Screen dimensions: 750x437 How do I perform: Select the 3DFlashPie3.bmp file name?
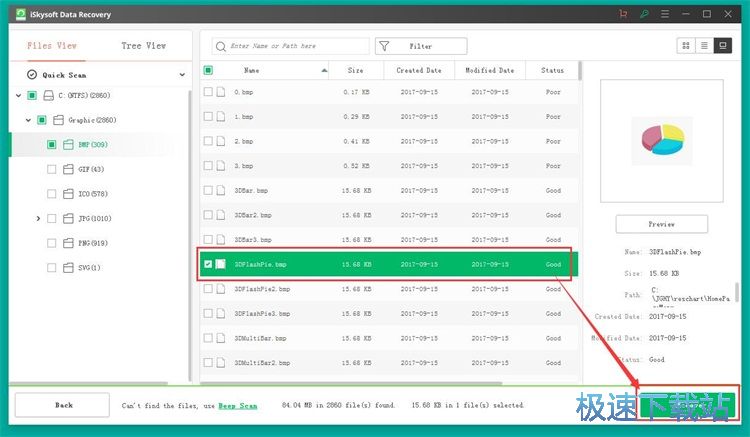[262, 314]
